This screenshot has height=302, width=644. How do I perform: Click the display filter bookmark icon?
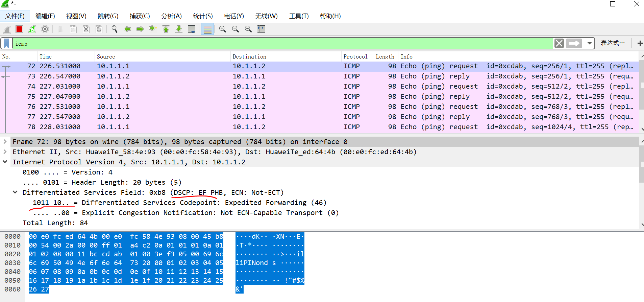coord(6,43)
